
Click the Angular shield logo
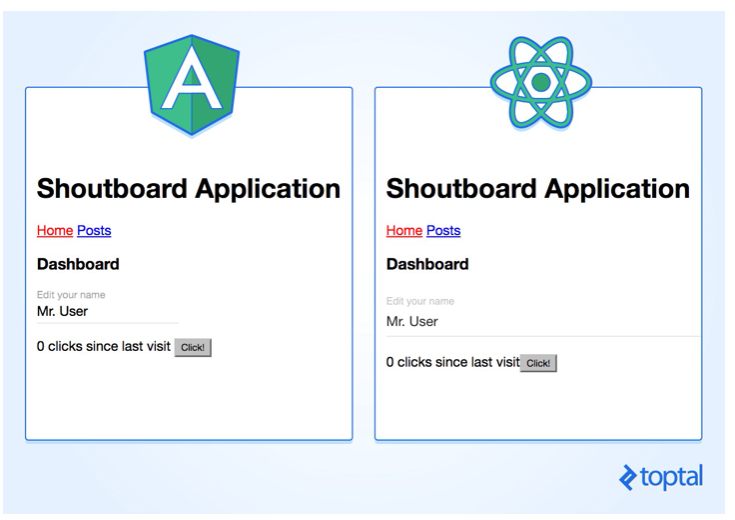[192, 85]
